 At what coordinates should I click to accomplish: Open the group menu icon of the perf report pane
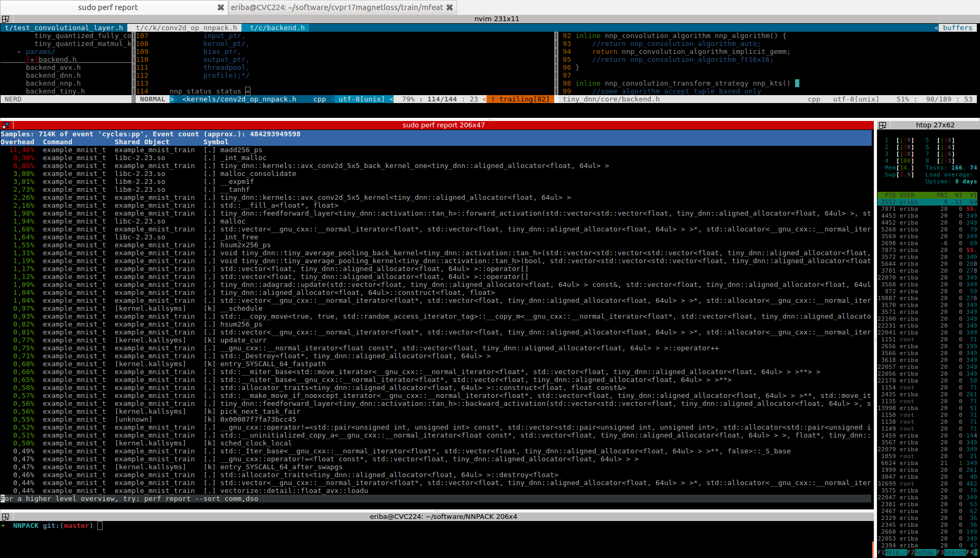(5, 125)
